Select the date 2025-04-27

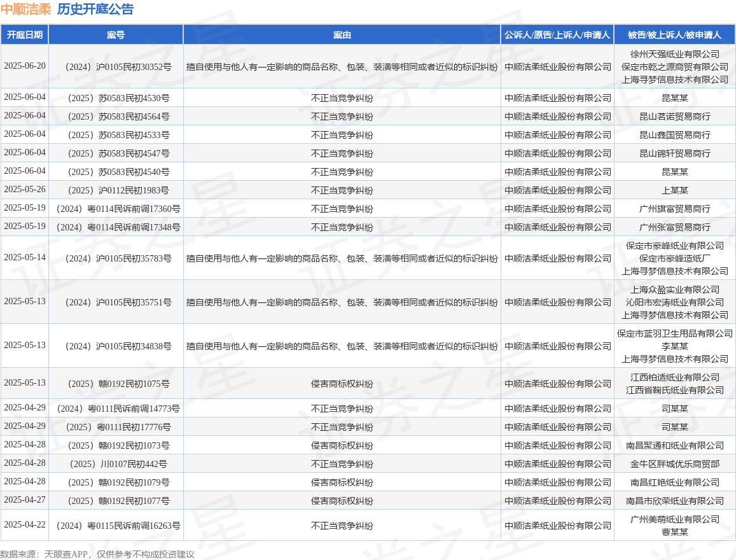[25, 500]
